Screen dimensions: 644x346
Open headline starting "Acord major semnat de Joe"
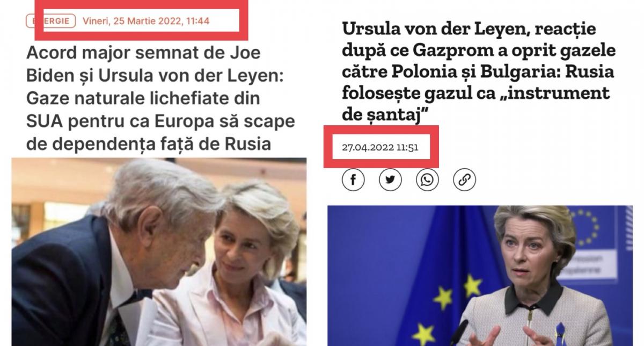[x=159, y=98]
